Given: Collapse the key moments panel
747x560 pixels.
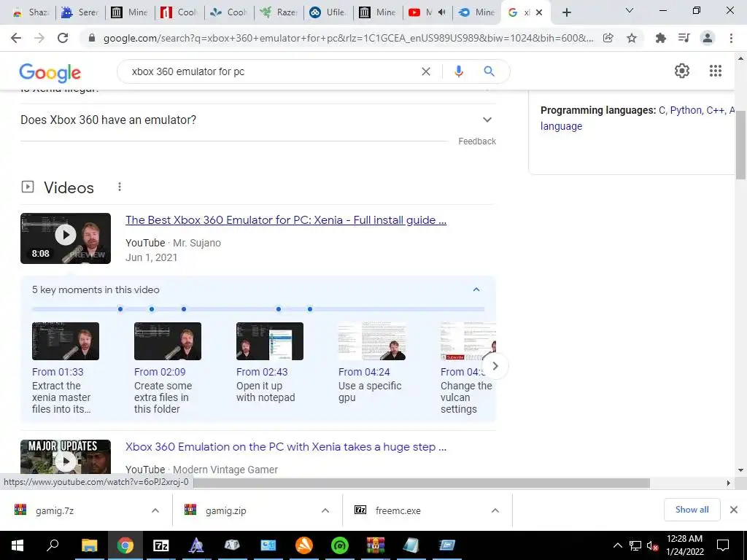Looking at the screenshot, I should (x=476, y=289).
